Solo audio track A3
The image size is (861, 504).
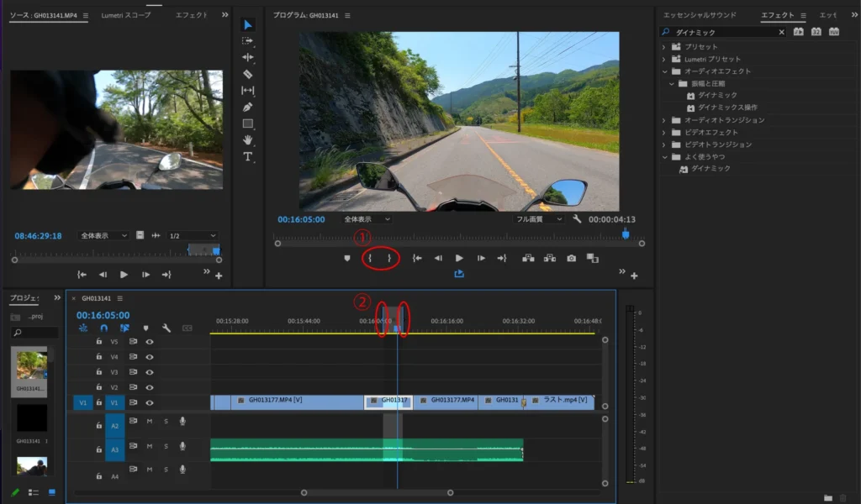pos(166,446)
